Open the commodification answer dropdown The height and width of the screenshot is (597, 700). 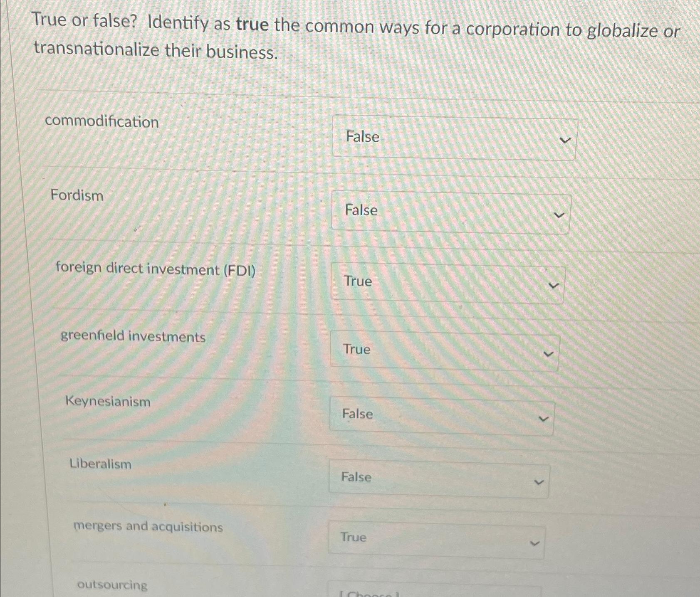454,138
